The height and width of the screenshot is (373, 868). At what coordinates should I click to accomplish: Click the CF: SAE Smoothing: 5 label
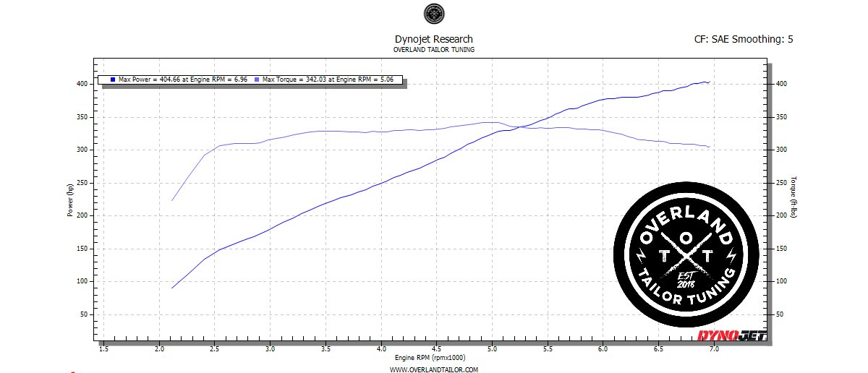[x=743, y=39]
